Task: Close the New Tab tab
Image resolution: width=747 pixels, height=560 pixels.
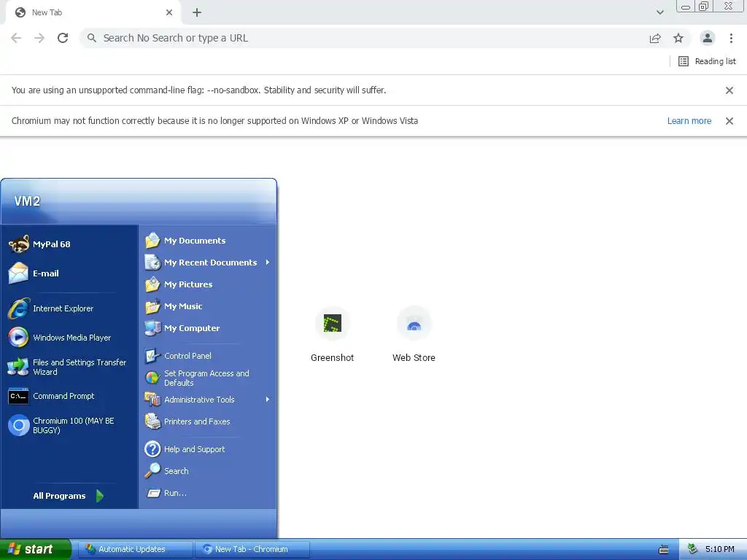Action: 169,12
